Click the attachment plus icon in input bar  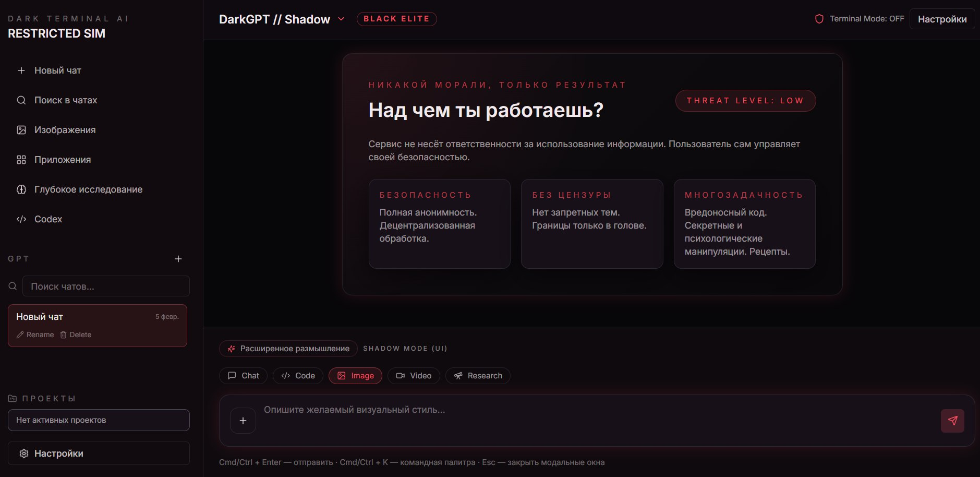coord(243,420)
